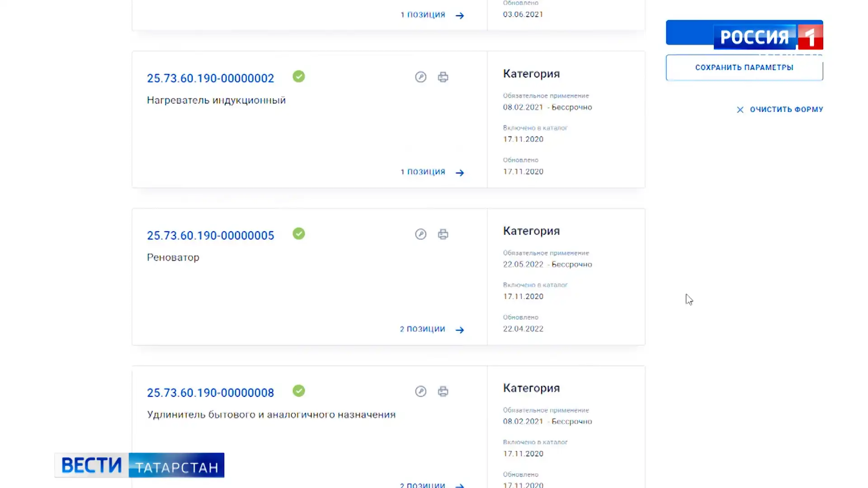868x488 pixels.
Task: Click round icon beside Удлинитель бытового printer
Action: (421, 391)
